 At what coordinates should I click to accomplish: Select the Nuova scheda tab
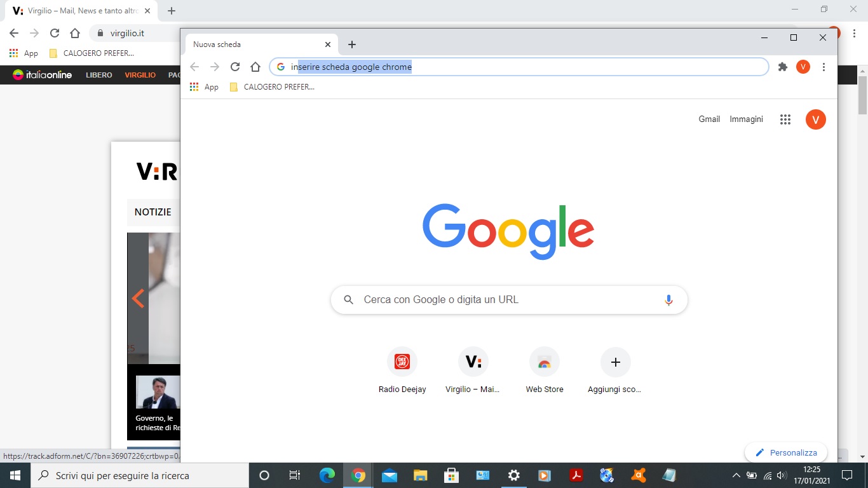coord(261,44)
